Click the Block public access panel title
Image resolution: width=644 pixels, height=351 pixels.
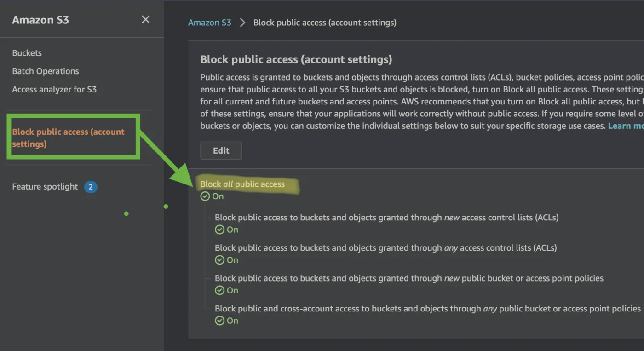click(x=296, y=59)
